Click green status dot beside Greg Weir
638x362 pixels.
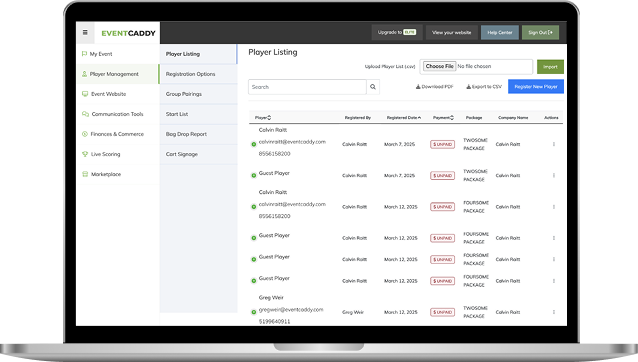[x=253, y=312]
